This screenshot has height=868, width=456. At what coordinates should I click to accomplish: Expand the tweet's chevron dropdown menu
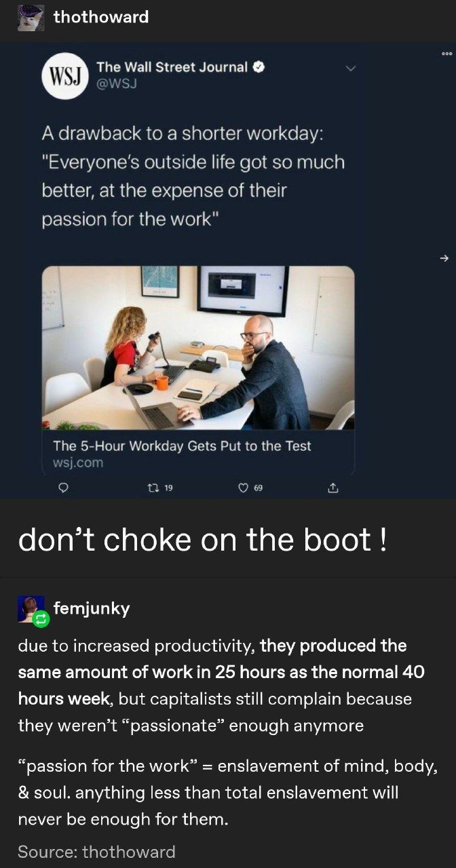(350, 68)
